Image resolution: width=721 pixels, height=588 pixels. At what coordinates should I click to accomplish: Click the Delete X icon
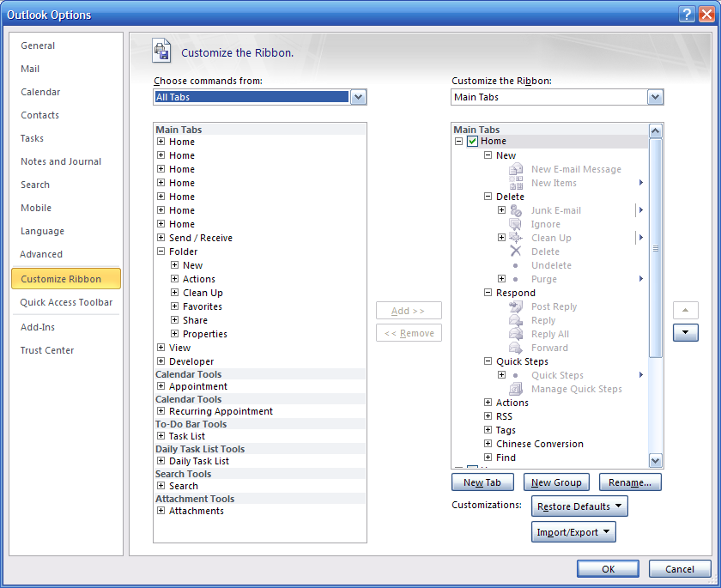pos(516,252)
